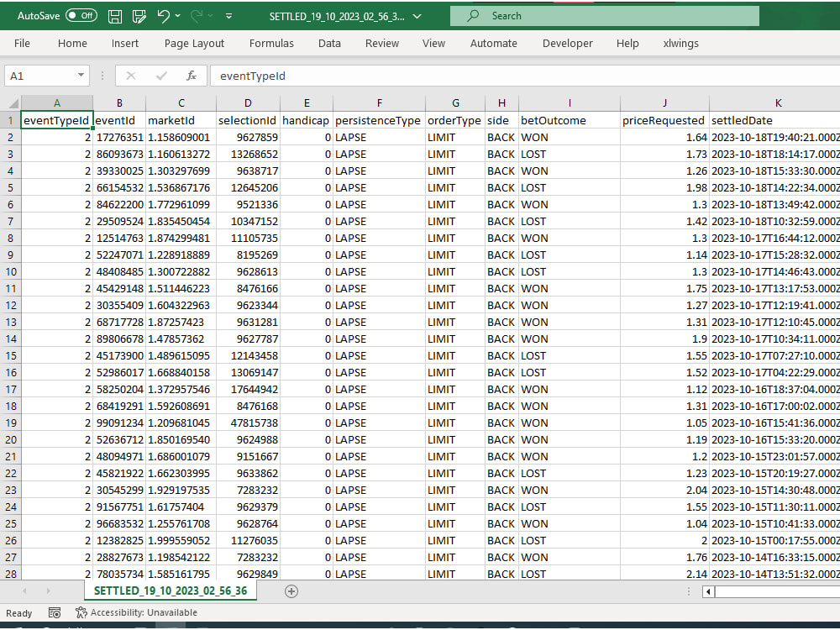Screen dimensions: 840x630
Task: Click cell with selectionId 47815738
Action: coord(248,423)
